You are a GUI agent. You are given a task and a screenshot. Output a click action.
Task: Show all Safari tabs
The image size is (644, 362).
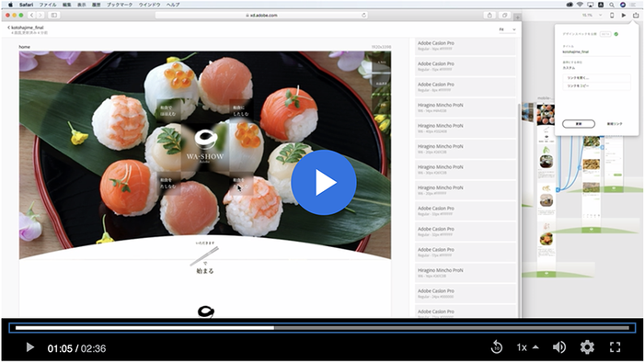[x=504, y=16]
